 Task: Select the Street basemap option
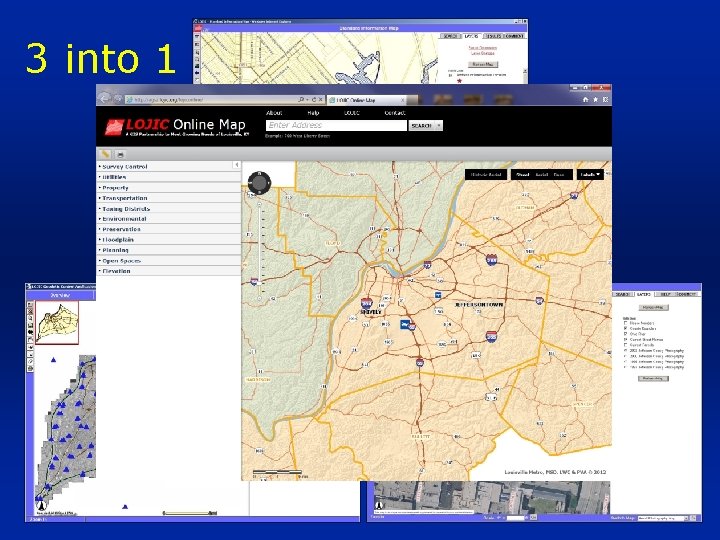523,174
